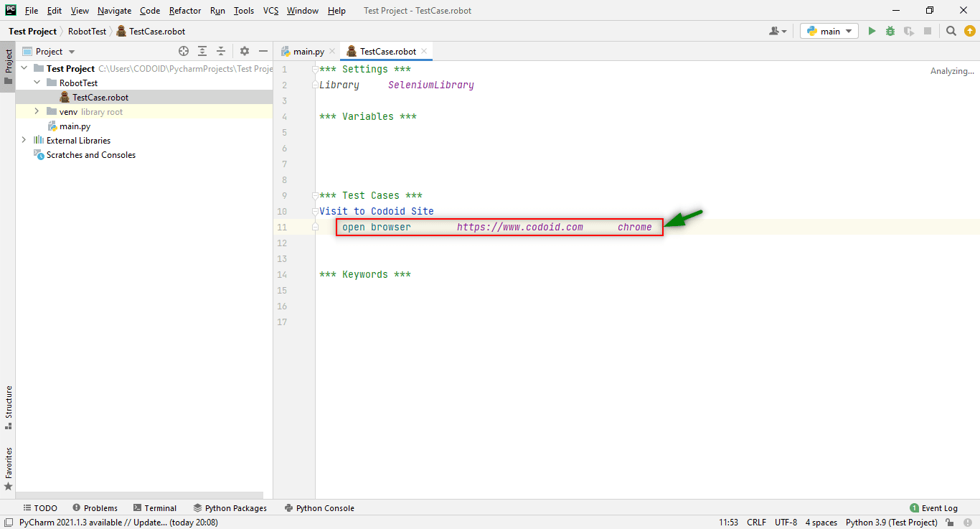Open the main run configuration dropdown
This screenshot has width=980, height=529.
pyautogui.click(x=829, y=31)
